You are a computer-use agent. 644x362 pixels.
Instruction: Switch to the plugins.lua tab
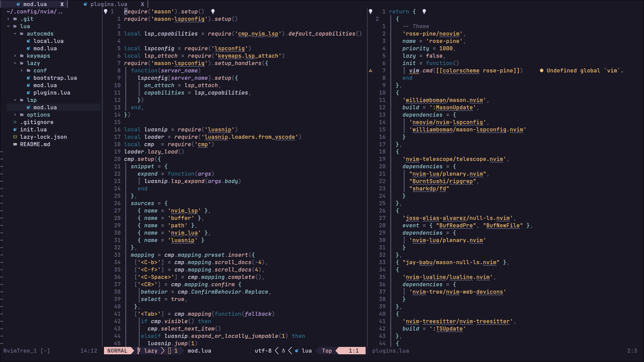(108, 4)
